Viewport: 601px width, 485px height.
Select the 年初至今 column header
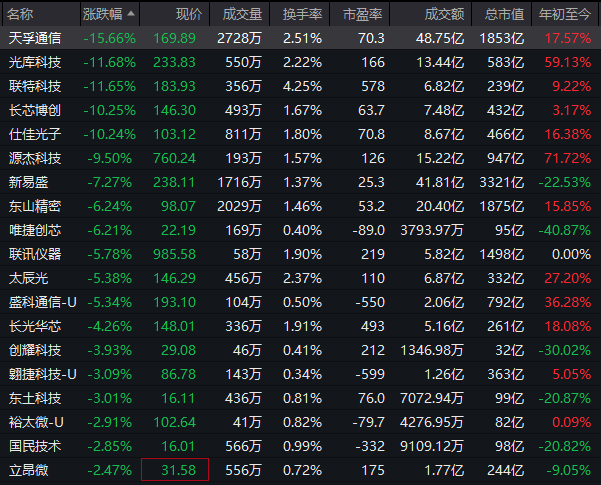(566, 14)
